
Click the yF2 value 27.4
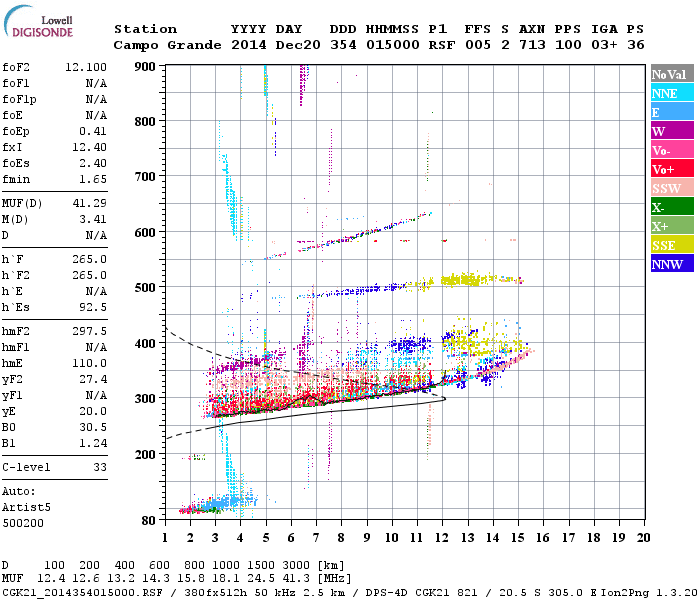(93, 379)
